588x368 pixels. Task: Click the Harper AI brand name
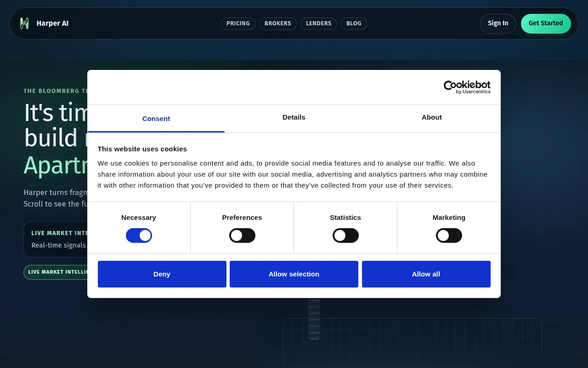point(52,23)
